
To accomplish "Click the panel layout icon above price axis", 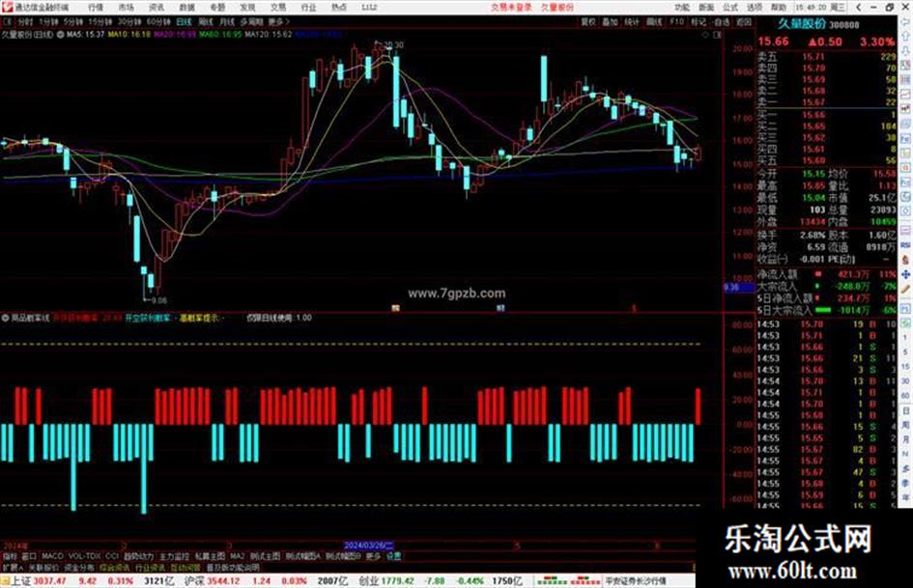I will pyautogui.click(x=717, y=35).
